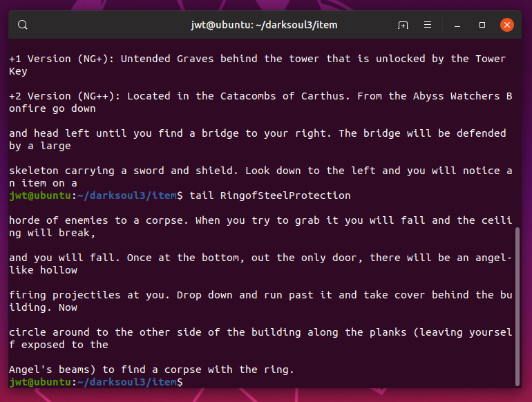Click the wrapped text 'like hollow'
The height and width of the screenshot is (402, 532).
tap(43, 270)
